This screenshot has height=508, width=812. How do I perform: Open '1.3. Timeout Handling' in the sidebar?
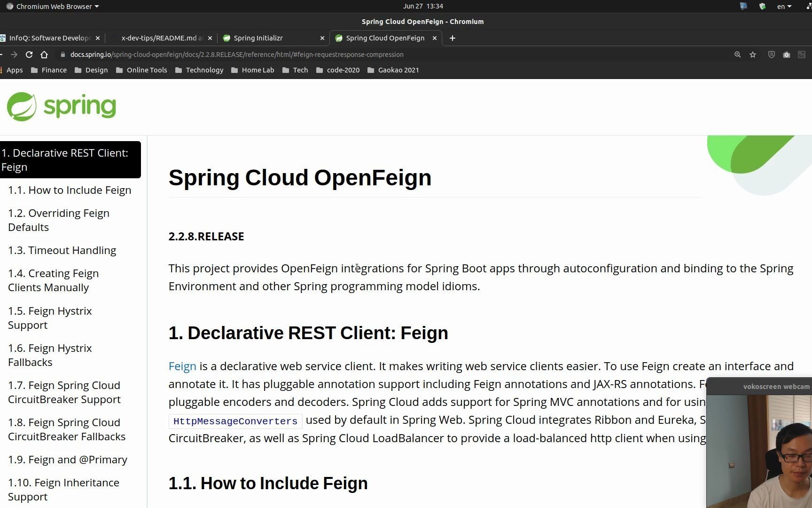pos(62,250)
